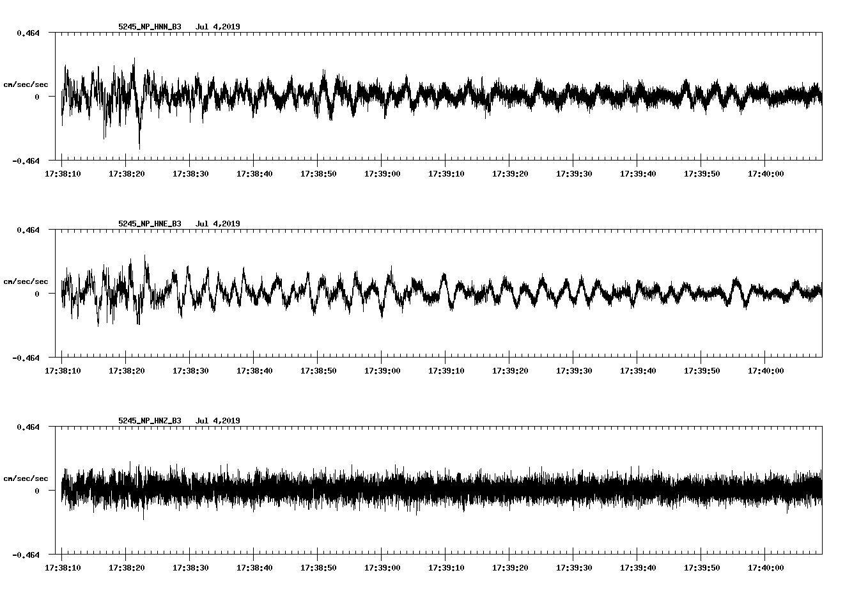Pick 17:38:20 time label under HNE plot

coord(127,370)
